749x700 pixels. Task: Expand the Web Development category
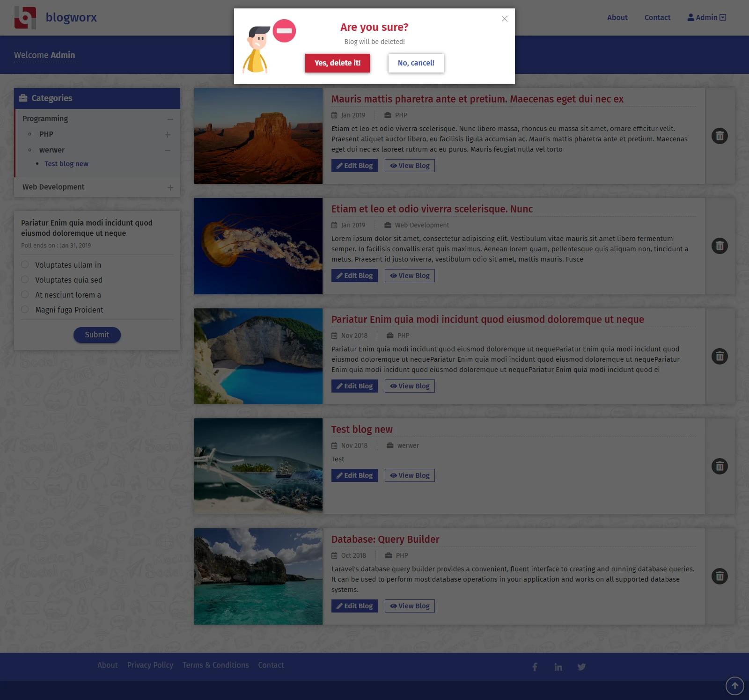tap(170, 188)
